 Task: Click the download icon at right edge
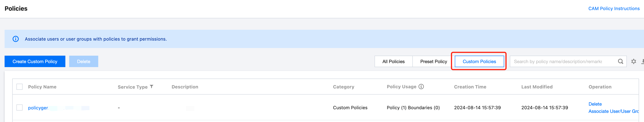tap(642, 61)
